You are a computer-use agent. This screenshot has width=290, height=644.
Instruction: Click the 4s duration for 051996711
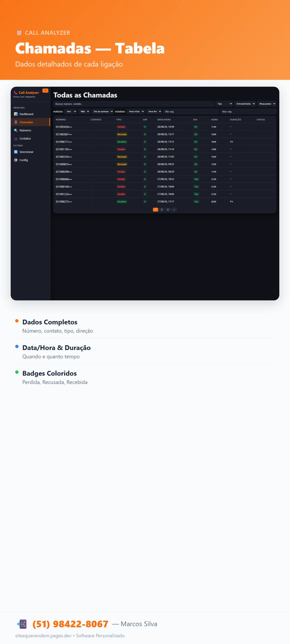[232, 142]
